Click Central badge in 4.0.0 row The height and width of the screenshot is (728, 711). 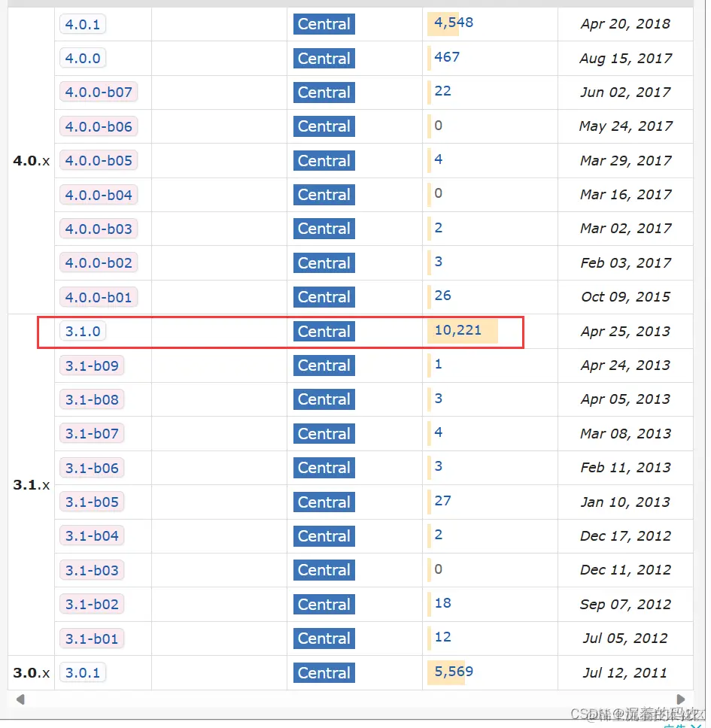click(x=324, y=58)
